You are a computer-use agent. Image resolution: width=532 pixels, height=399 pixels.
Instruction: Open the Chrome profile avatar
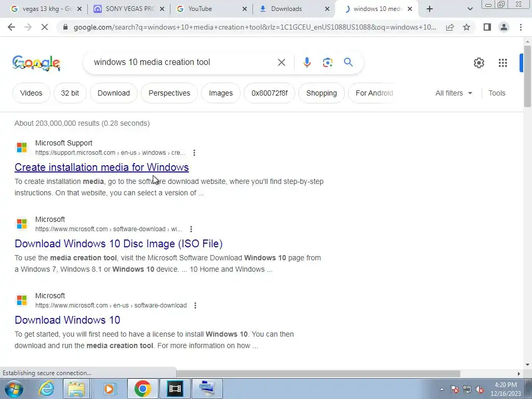(504, 27)
